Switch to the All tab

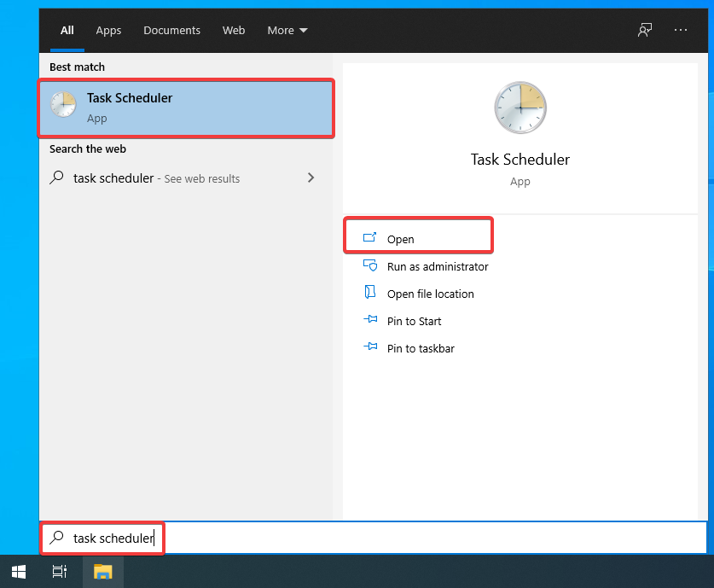[67, 30]
